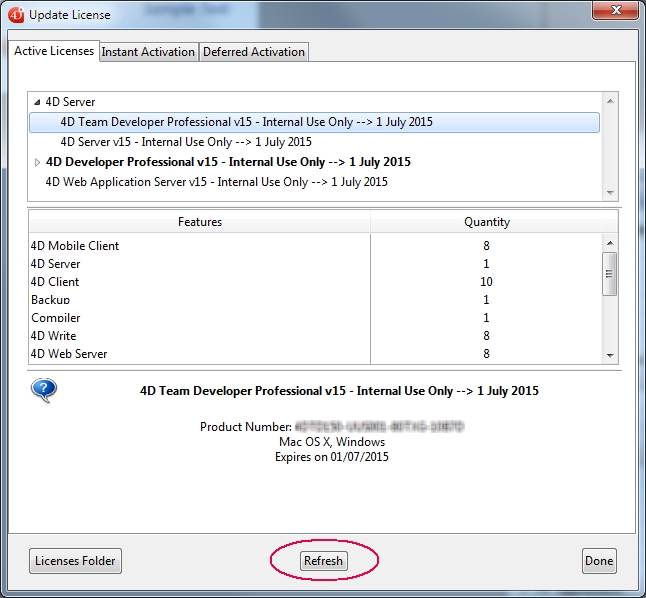
Task: Sort by the Quantity column header
Action: [487, 222]
